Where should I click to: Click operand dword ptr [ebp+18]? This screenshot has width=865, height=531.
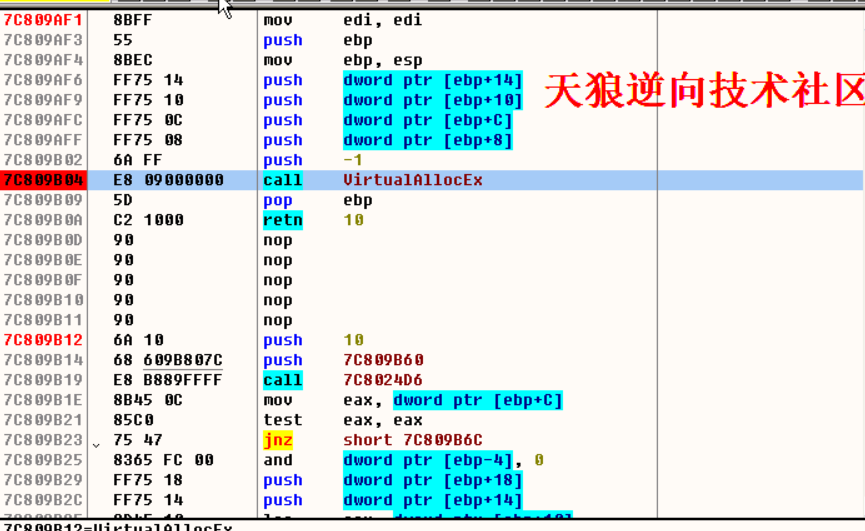coord(432,480)
